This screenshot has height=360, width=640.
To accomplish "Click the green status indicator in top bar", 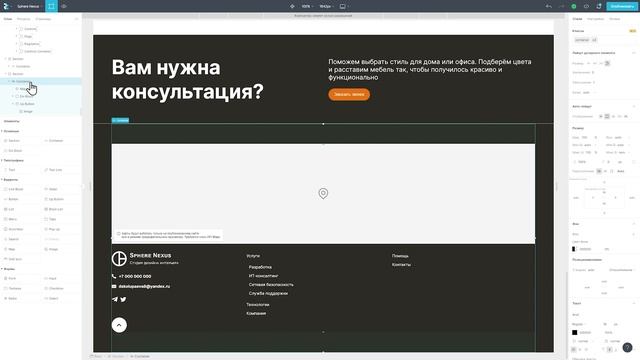I will point(574,6).
